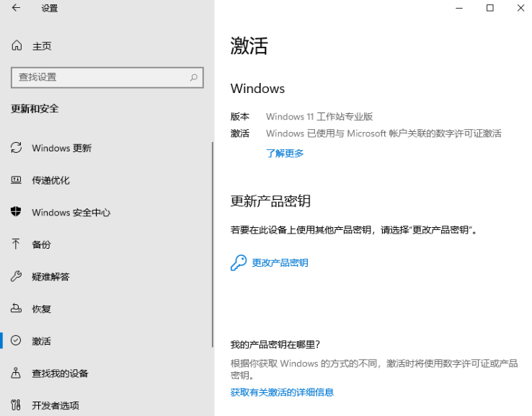Click the Windows 安全中心 shield icon

(x=16, y=212)
